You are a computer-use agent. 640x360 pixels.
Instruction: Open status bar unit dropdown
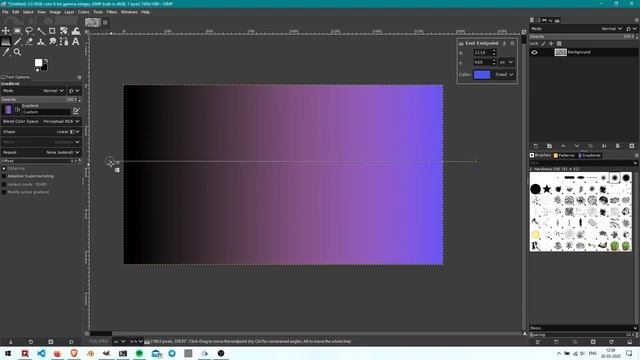119,342
